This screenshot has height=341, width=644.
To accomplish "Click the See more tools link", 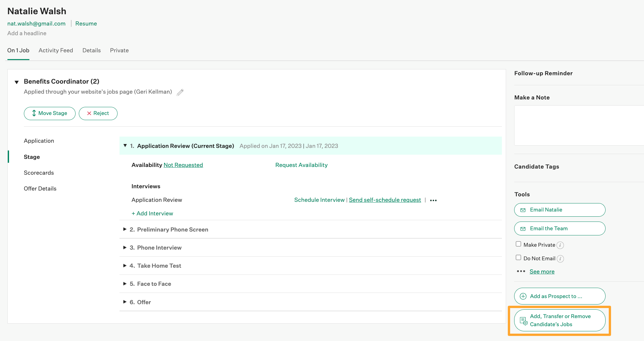I will (x=542, y=272).
